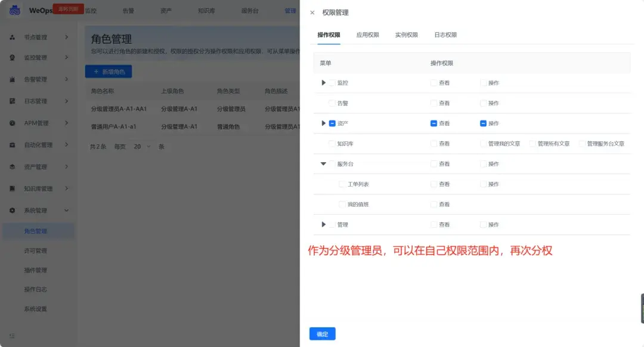Screen dimensions: 644x347
Task: Toggle 操作 checkbox in 资产 row
Action: pos(484,123)
